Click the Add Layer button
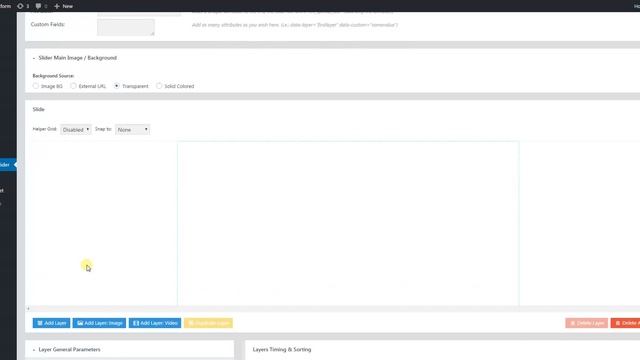Viewport: 640px width, 360px height. 51,323
